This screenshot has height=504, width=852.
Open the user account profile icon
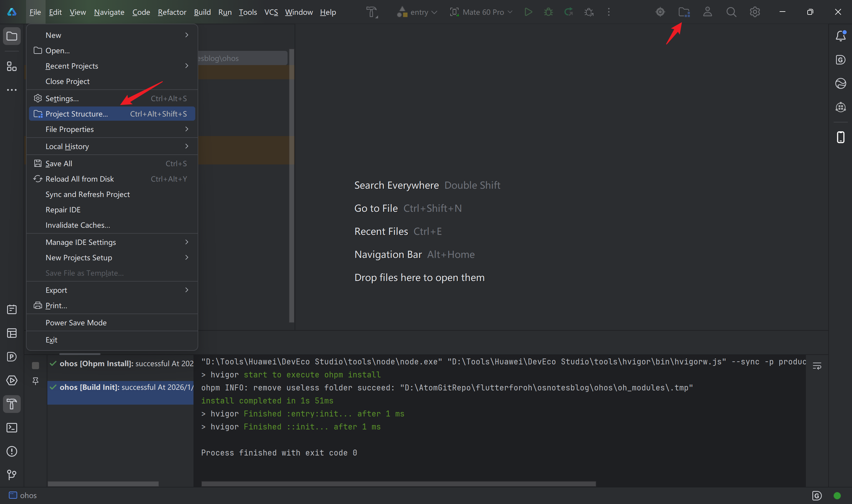click(708, 12)
